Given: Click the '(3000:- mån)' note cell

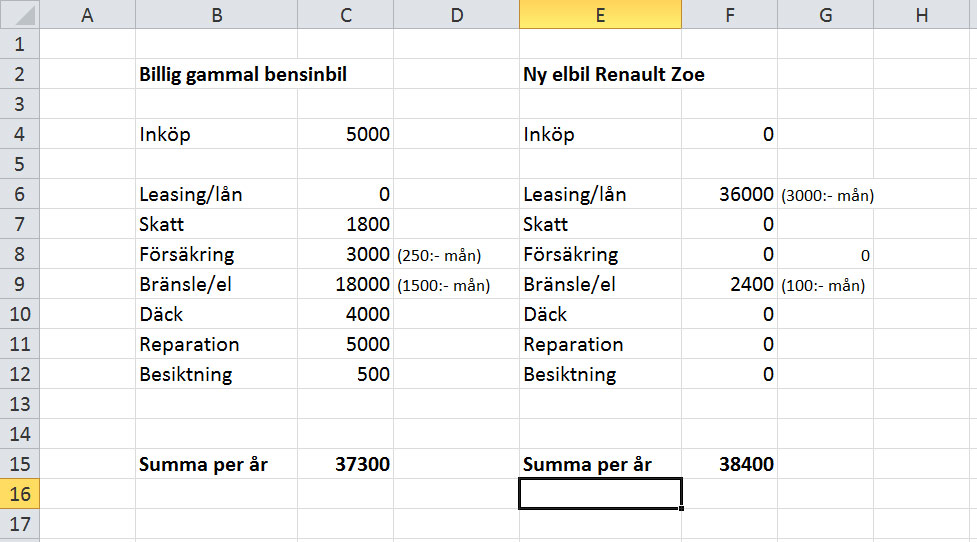Looking at the screenshot, I should pyautogui.click(x=826, y=195).
